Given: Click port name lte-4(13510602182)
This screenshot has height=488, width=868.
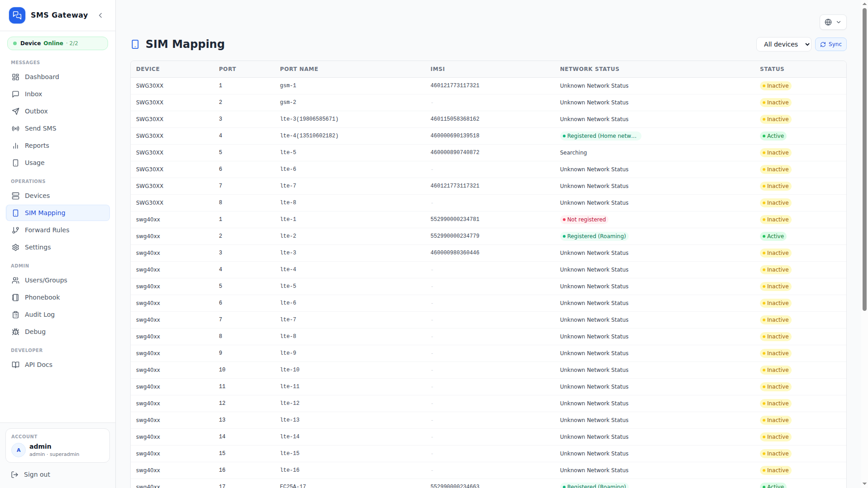Looking at the screenshot, I should click(309, 136).
